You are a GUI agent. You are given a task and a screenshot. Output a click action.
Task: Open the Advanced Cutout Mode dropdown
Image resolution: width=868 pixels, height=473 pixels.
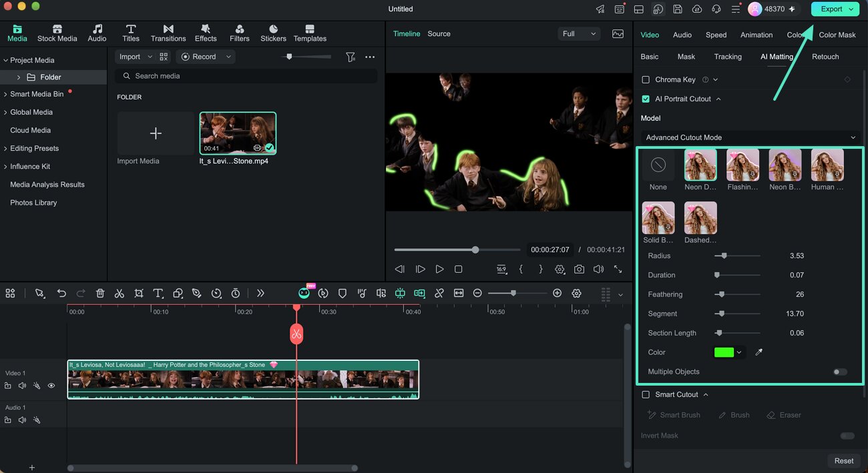[750, 137]
